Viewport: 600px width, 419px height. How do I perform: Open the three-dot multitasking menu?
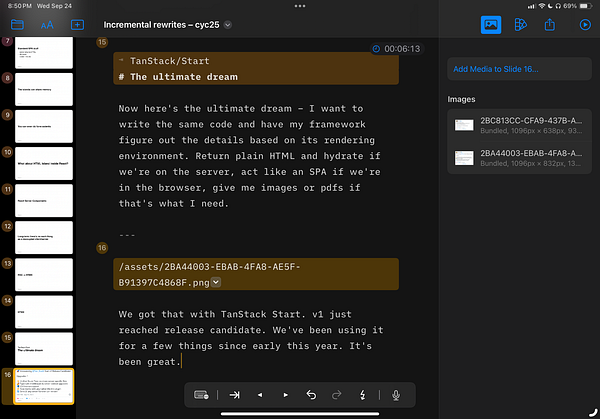pyautogui.click(x=300, y=6)
